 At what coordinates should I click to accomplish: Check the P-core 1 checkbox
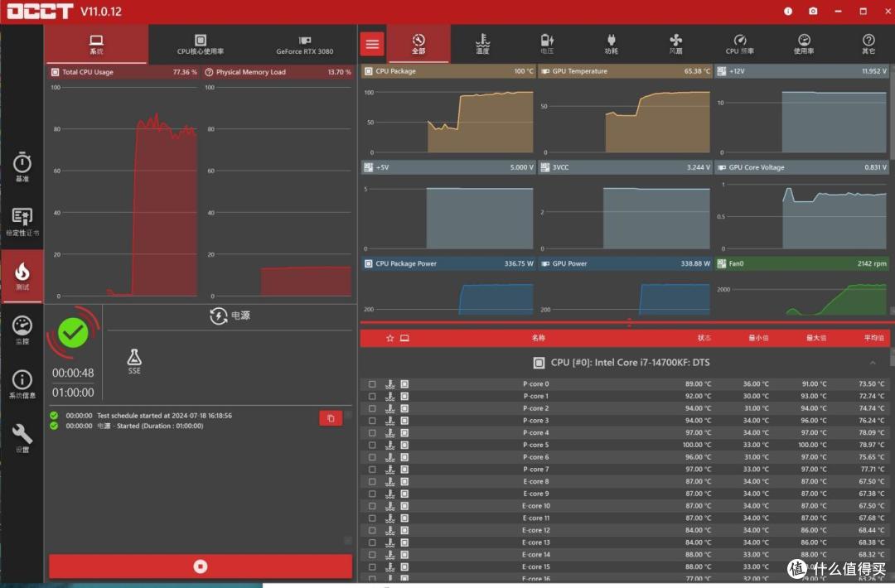372,397
